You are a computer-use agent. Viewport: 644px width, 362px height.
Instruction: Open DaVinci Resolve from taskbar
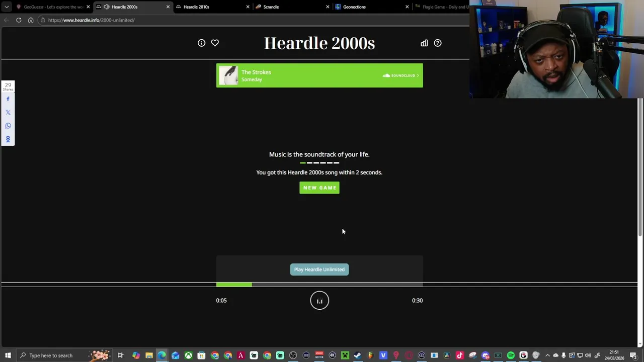click(x=446, y=355)
